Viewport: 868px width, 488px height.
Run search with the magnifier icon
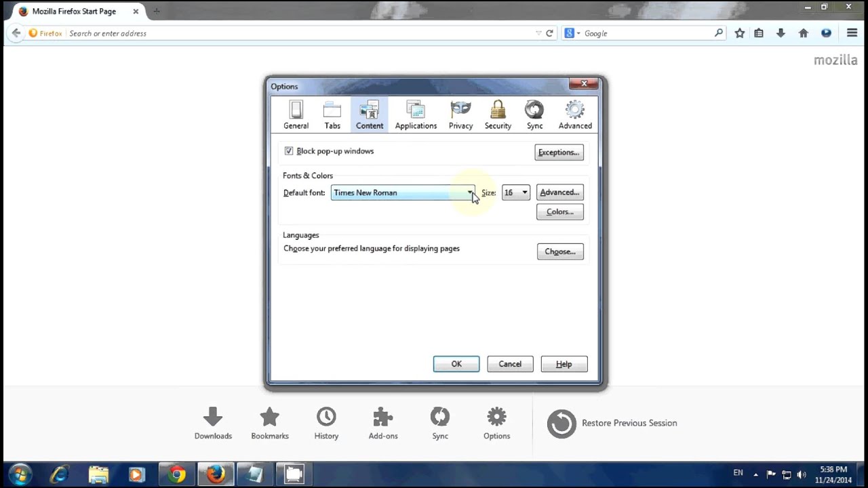[x=719, y=33]
